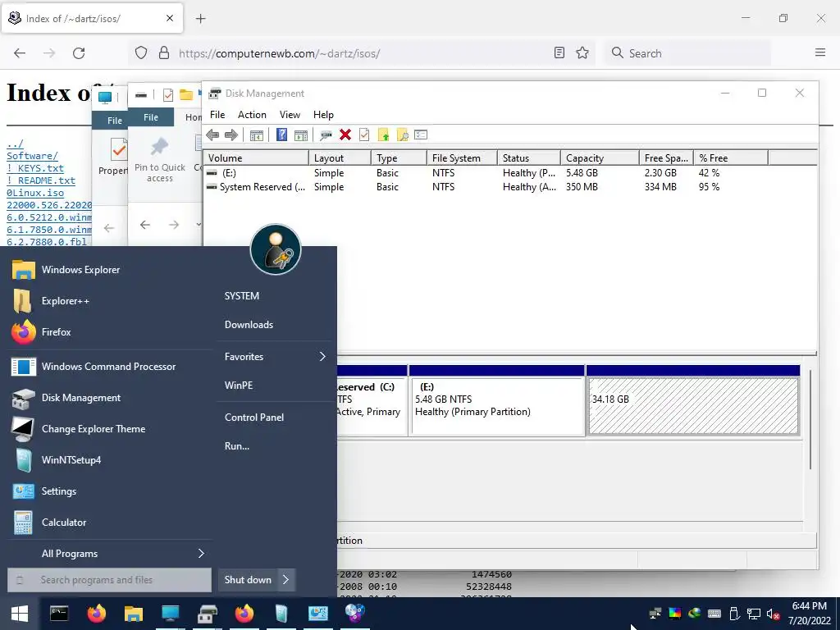Launch Explorer++ from Start menu
This screenshot has height=630, width=840.
click(x=109, y=300)
